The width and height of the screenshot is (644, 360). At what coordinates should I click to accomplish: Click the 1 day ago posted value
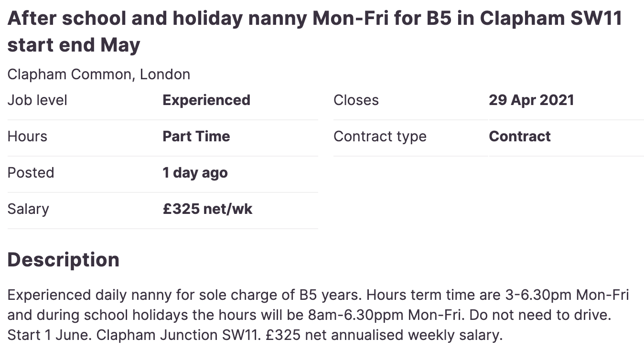195,173
